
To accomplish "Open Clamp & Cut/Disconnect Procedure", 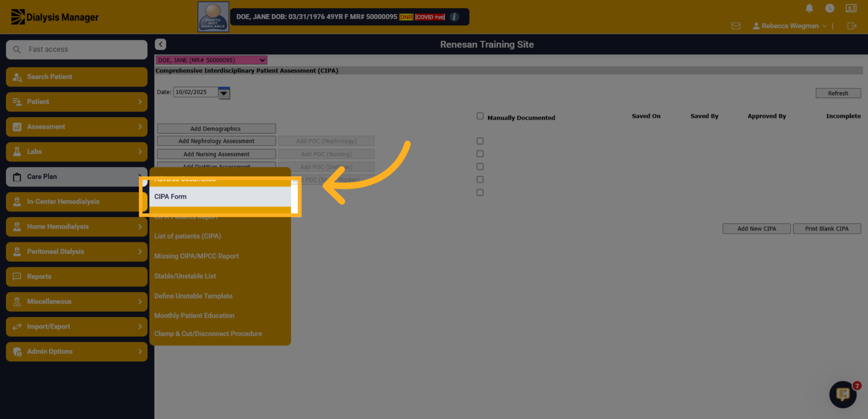I will click(208, 334).
